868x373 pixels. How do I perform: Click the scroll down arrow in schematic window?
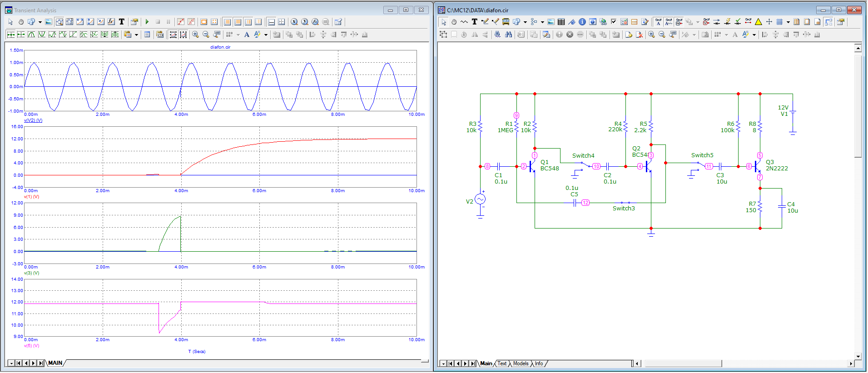tap(858, 357)
